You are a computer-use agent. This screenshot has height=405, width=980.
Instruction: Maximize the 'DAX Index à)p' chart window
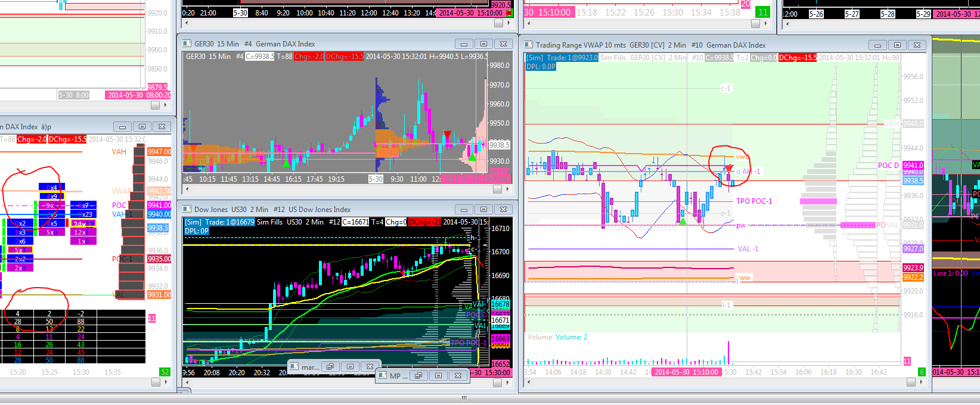[142, 127]
